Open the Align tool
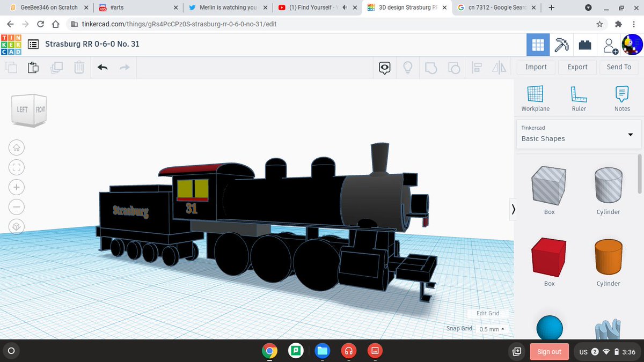The height and width of the screenshot is (362, 644). coord(476,67)
